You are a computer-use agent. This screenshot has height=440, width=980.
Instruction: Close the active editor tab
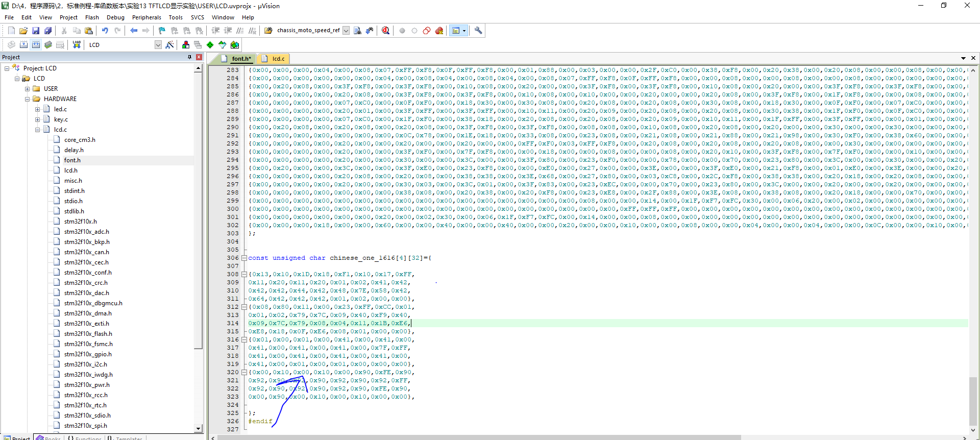tap(973, 58)
